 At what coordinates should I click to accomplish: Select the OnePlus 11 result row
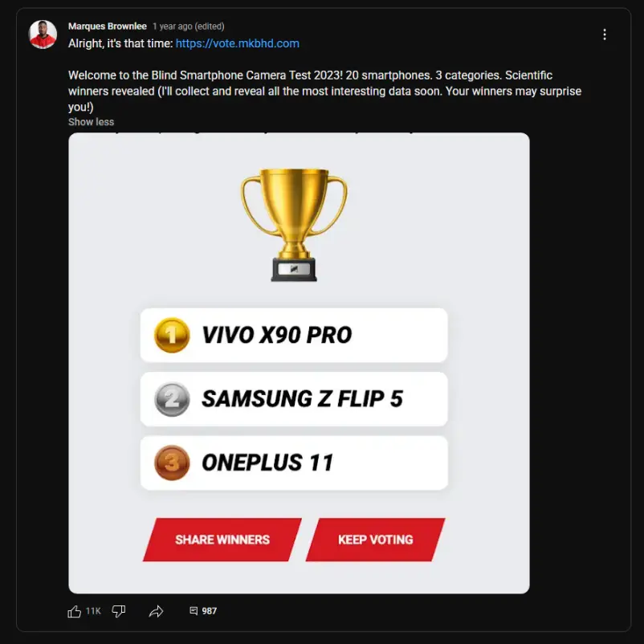pos(294,463)
